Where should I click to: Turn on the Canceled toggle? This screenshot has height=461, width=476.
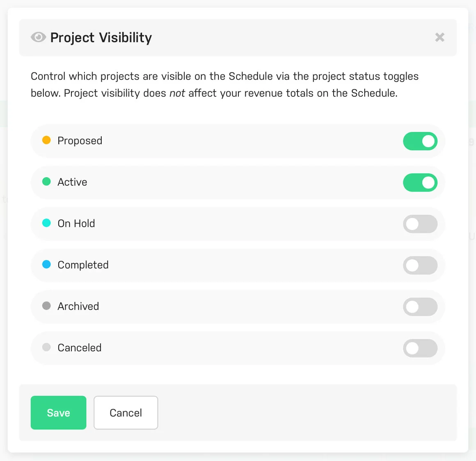420,348
